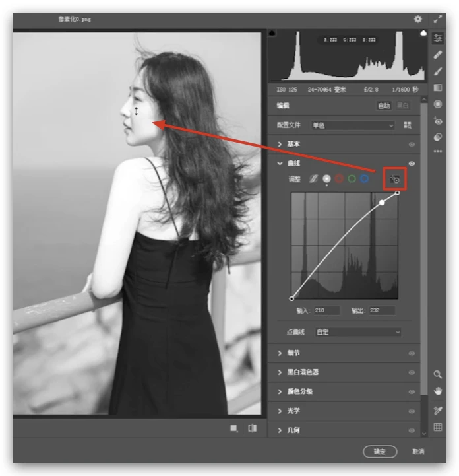Screen dimensions: 459x476
Task: Open the 点曲线 preset dropdown
Action: tap(358, 332)
